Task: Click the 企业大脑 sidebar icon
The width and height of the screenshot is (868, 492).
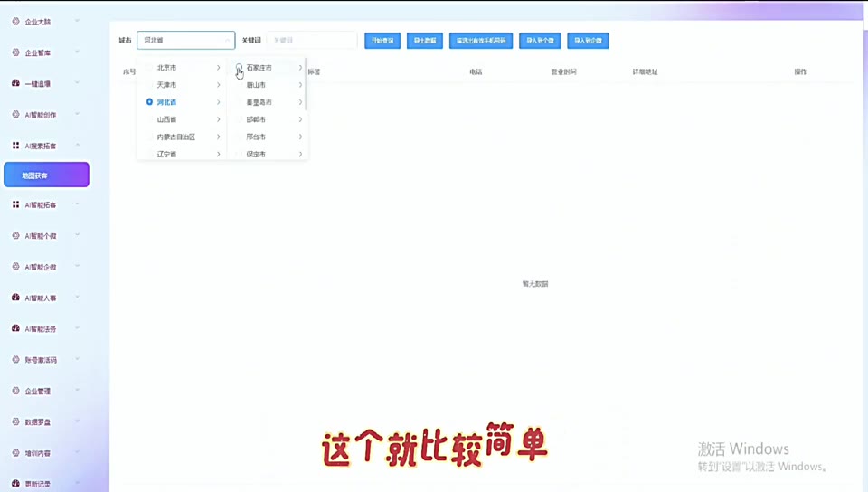Action: tap(15, 22)
